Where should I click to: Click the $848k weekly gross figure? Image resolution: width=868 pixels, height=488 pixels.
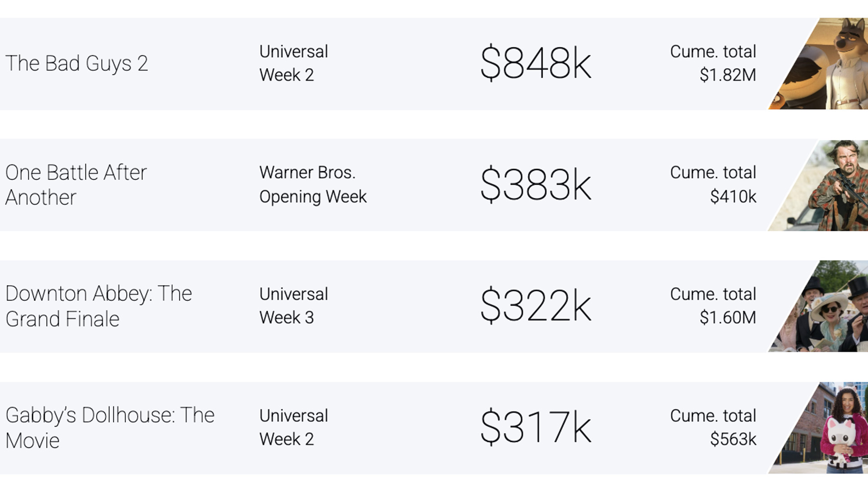point(536,63)
